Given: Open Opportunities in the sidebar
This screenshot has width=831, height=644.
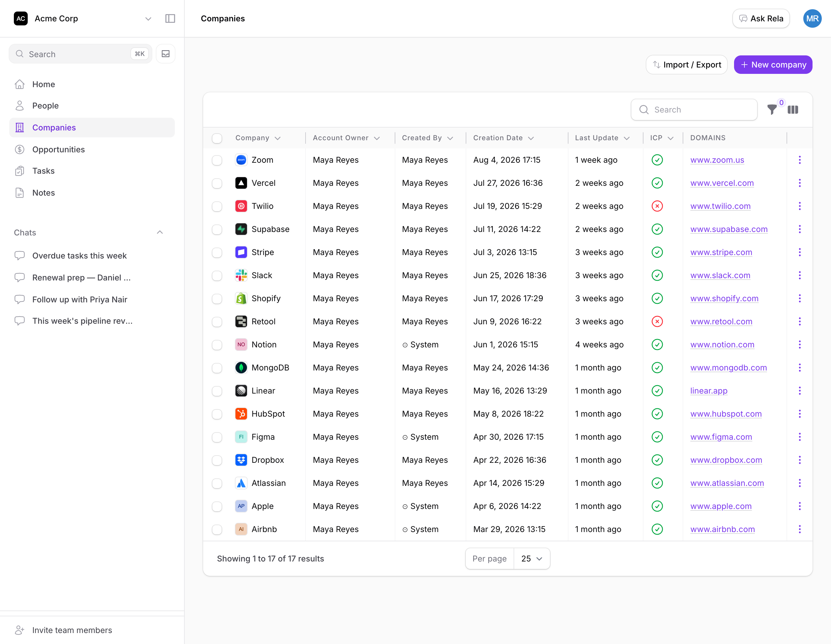Looking at the screenshot, I should tap(92, 149).
